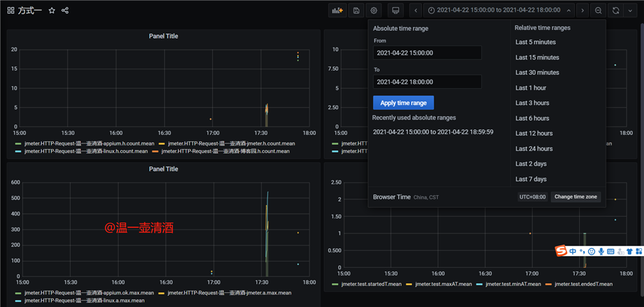The height and width of the screenshot is (307, 644).
Task: Open the dashboard grid icon
Action: [10, 10]
